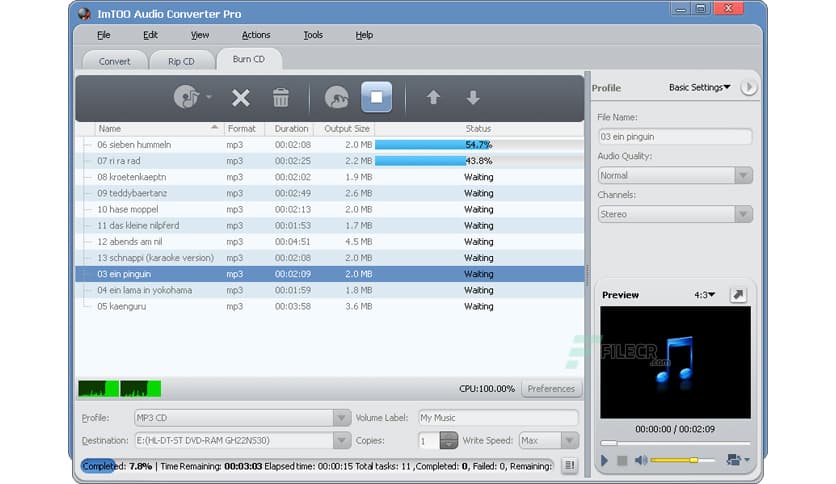Click the Remove (X) toolbar icon
The width and height of the screenshot is (836, 484).
pos(240,98)
